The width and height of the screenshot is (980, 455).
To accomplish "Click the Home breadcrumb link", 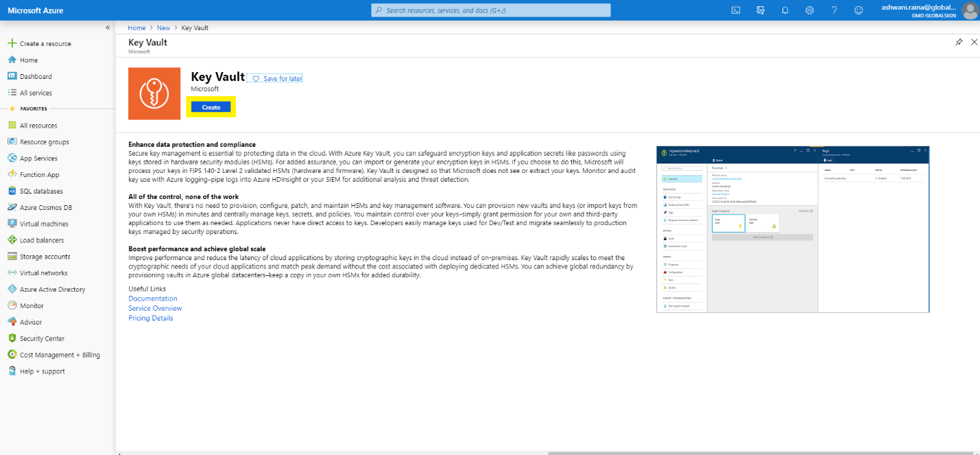I will coord(137,28).
